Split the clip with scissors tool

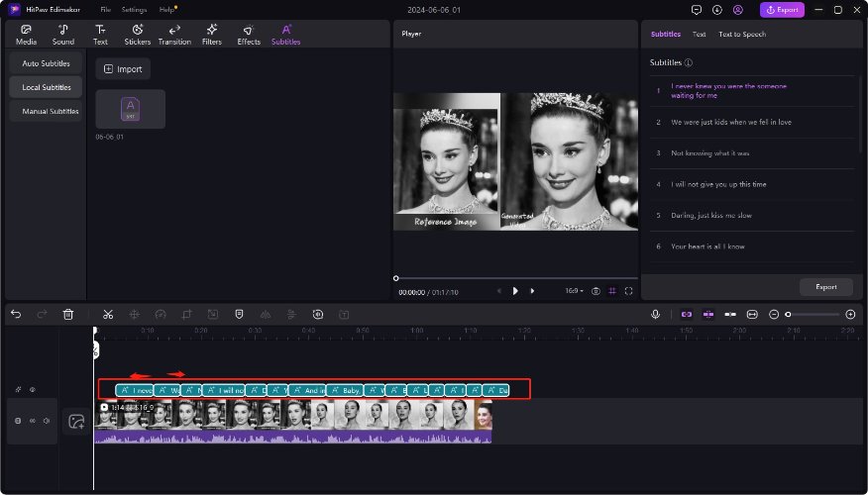(x=108, y=314)
